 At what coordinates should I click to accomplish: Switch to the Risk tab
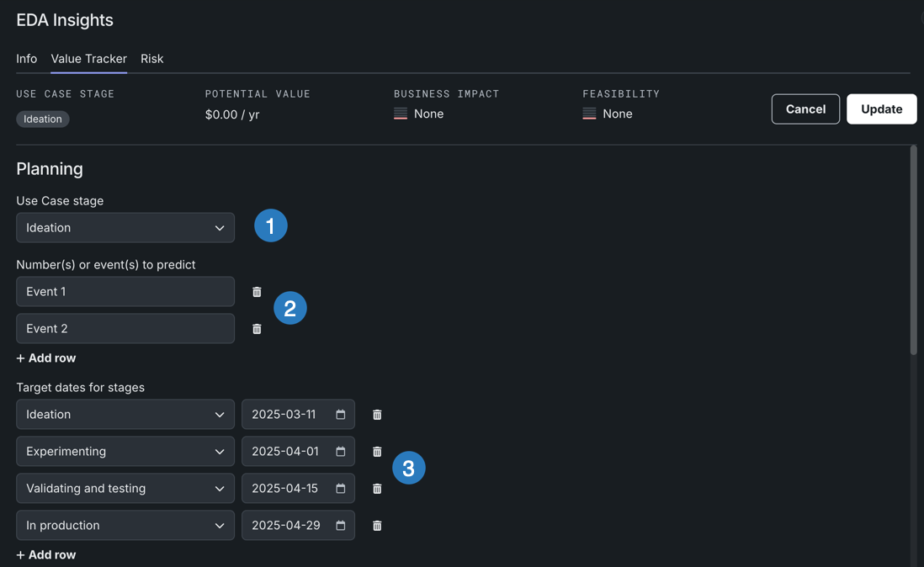[151, 59]
